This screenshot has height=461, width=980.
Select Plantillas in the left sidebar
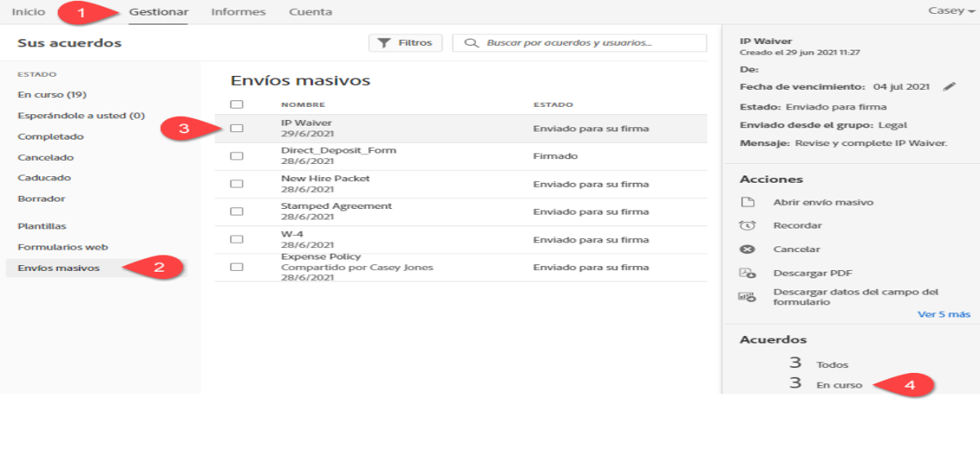click(42, 226)
